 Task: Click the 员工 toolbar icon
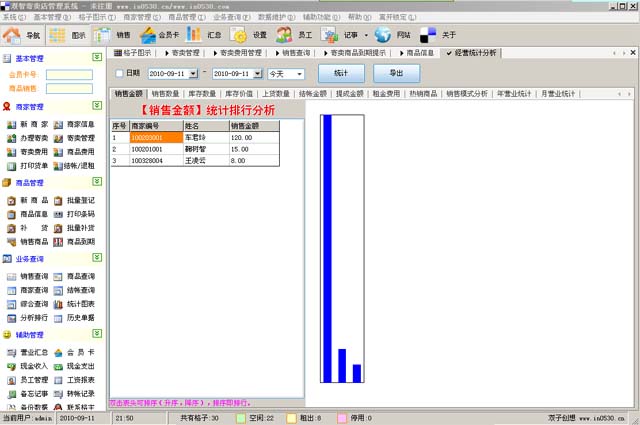(x=297, y=35)
